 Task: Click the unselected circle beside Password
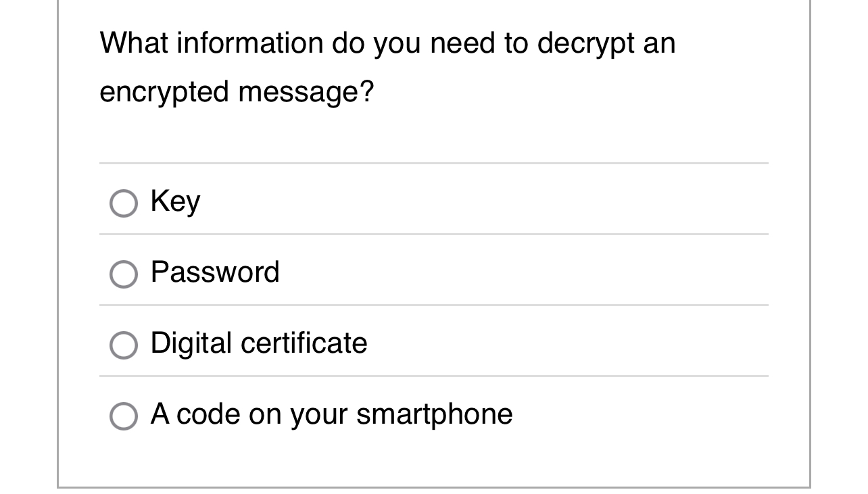[122, 274]
